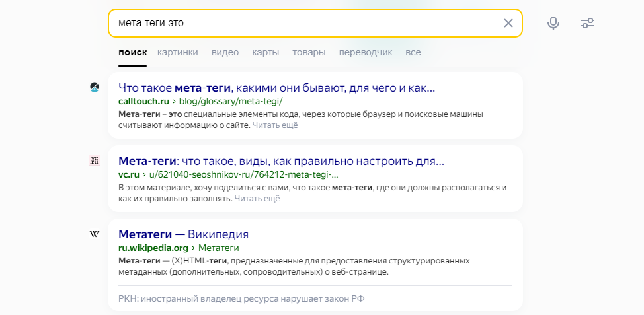
Task: Open the "карты" tab
Action: [x=265, y=53]
